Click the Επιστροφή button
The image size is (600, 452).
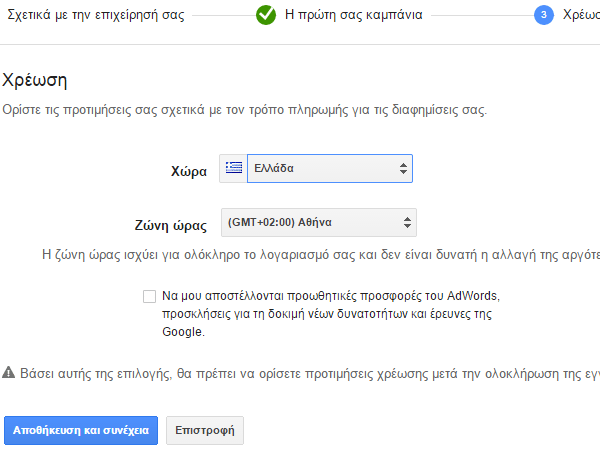pos(205,431)
